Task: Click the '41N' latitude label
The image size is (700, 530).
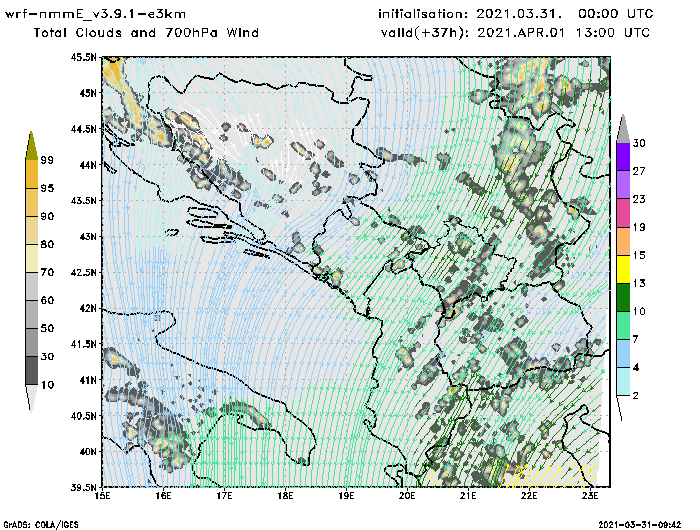Action: click(x=88, y=380)
